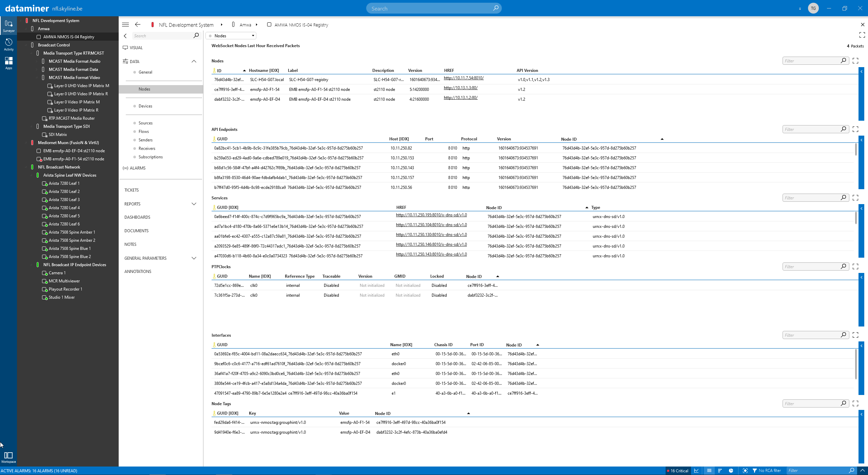Open the breadcrumb arrow after Amwa
The height and width of the screenshot is (475, 868).
tap(257, 24)
